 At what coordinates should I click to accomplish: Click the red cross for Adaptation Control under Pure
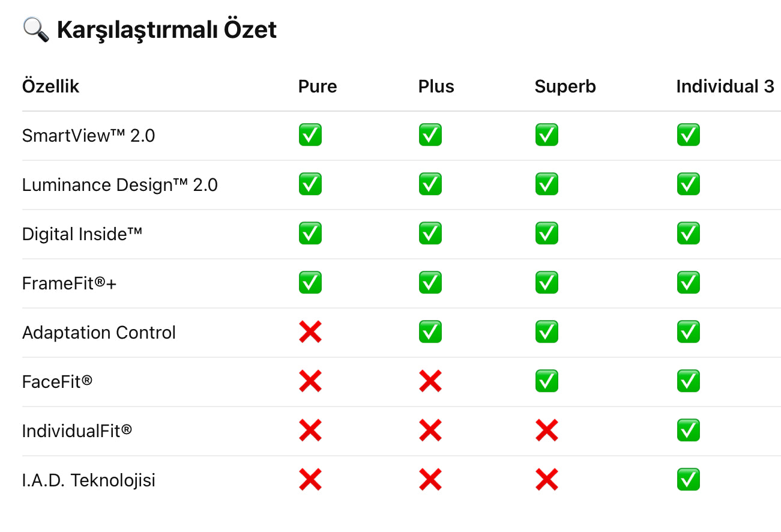click(310, 332)
